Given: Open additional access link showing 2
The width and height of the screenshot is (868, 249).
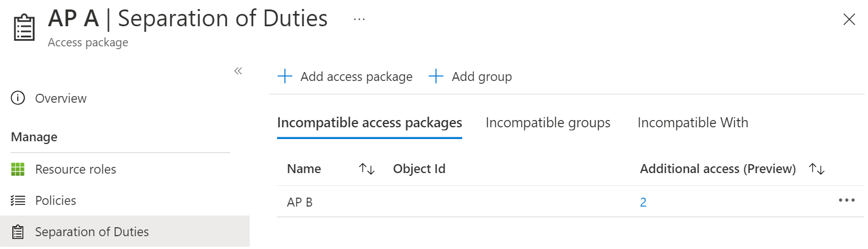Looking at the screenshot, I should 643,202.
